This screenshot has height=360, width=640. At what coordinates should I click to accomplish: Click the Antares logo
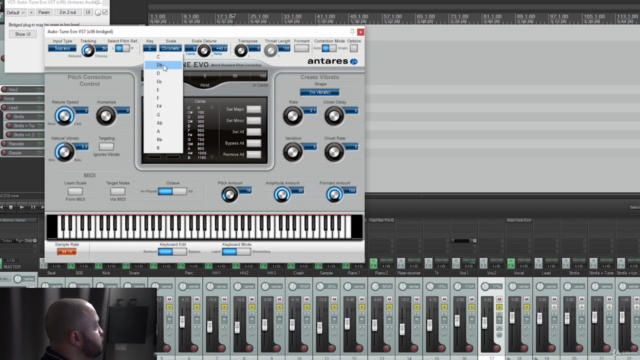coord(333,61)
